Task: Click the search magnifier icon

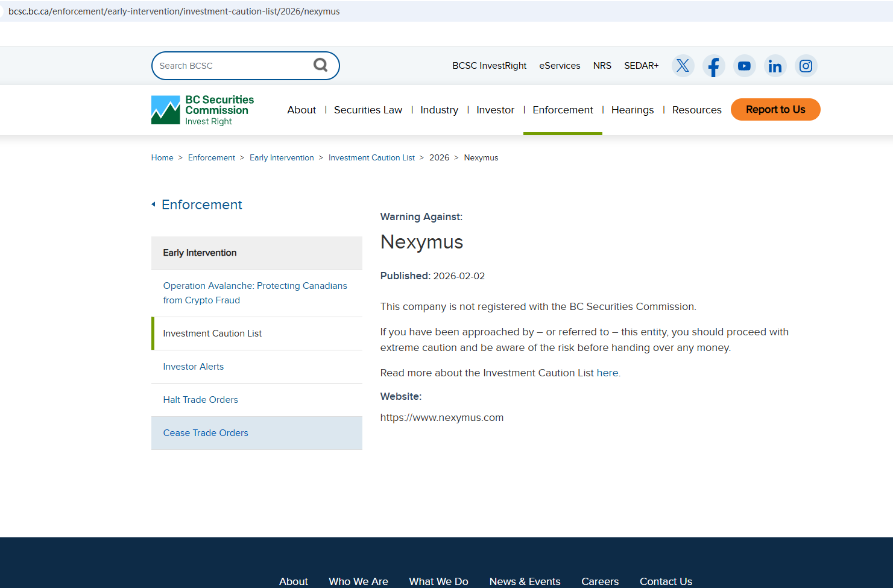Action: point(320,65)
